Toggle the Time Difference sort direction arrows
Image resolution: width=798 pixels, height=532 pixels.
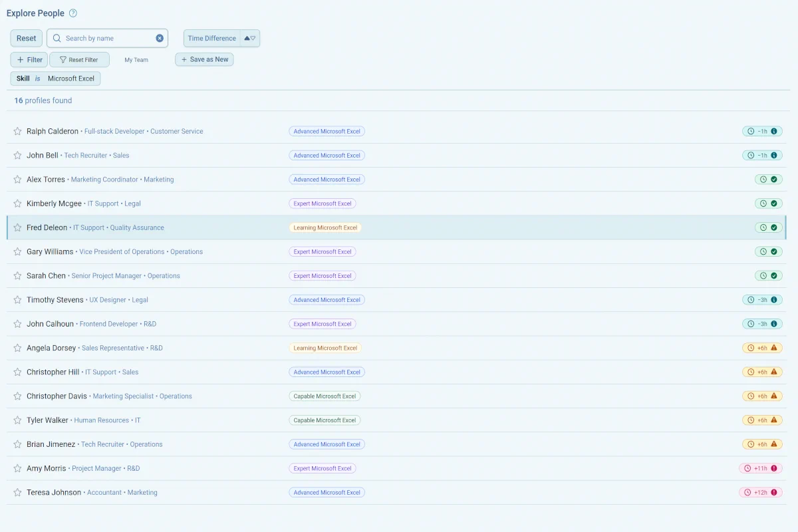pyautogui.click(x=250, y=39)
